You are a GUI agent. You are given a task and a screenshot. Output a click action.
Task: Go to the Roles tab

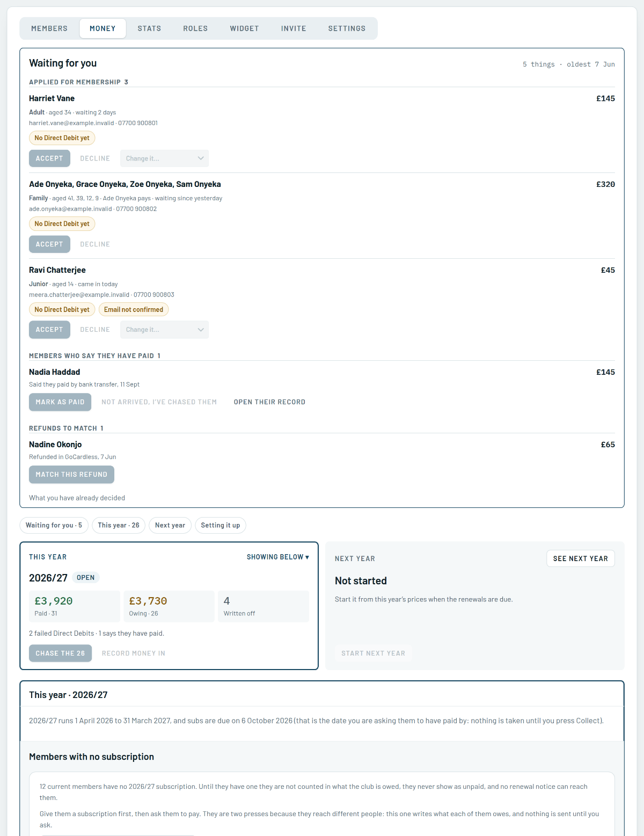(x=195, y=28)
